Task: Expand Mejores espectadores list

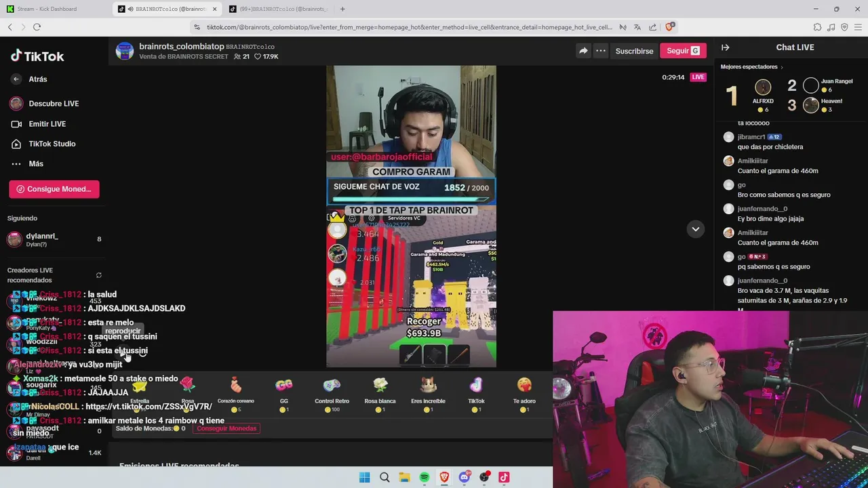Action: 752,67
